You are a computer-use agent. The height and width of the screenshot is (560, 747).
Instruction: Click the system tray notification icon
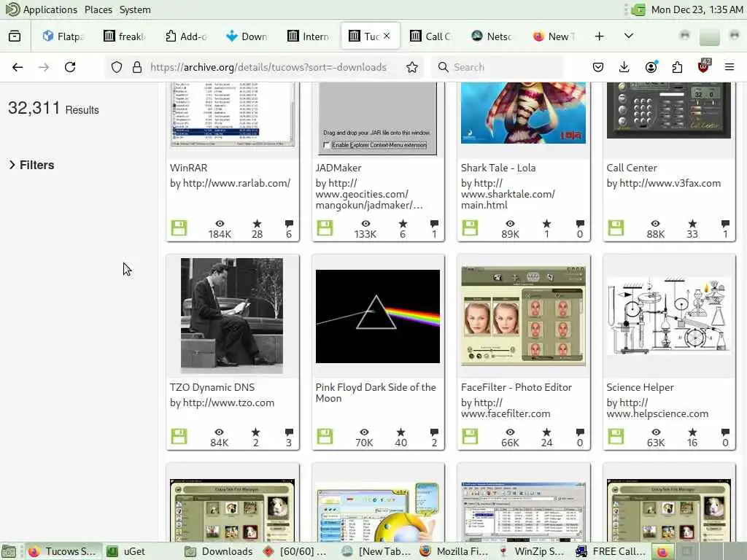(638, 9)
